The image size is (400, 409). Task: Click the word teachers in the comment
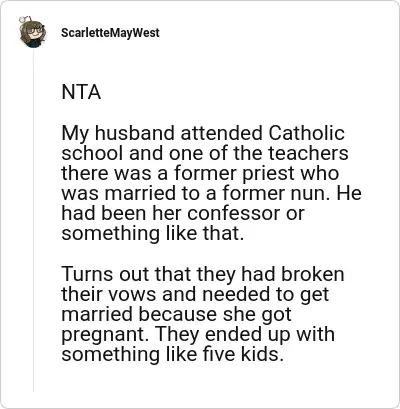point(308,153)
